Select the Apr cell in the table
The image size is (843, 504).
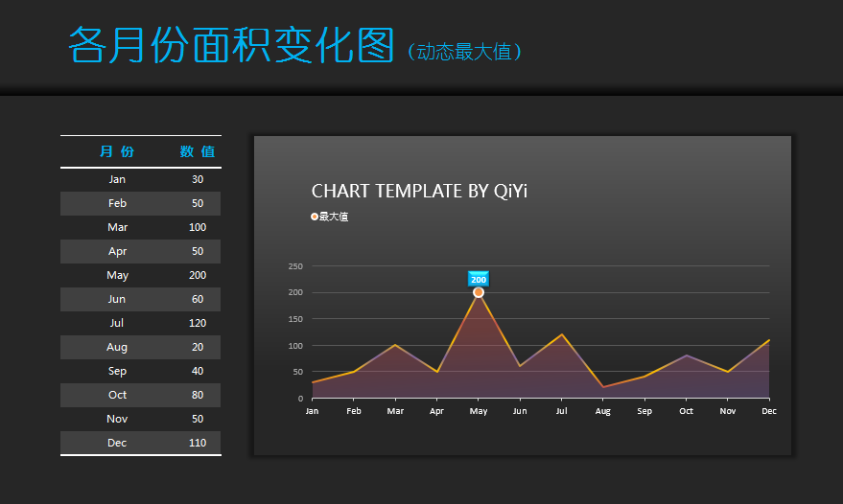(117, 251)
